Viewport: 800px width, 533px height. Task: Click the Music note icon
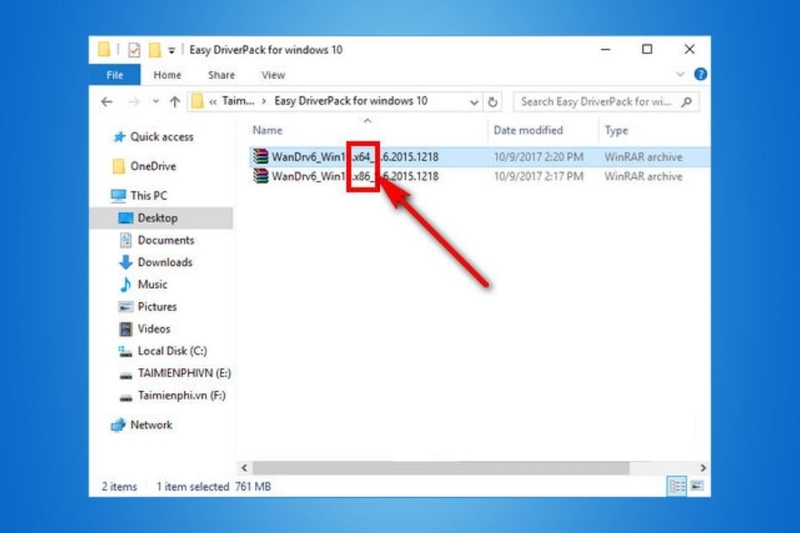coord(126,284)
